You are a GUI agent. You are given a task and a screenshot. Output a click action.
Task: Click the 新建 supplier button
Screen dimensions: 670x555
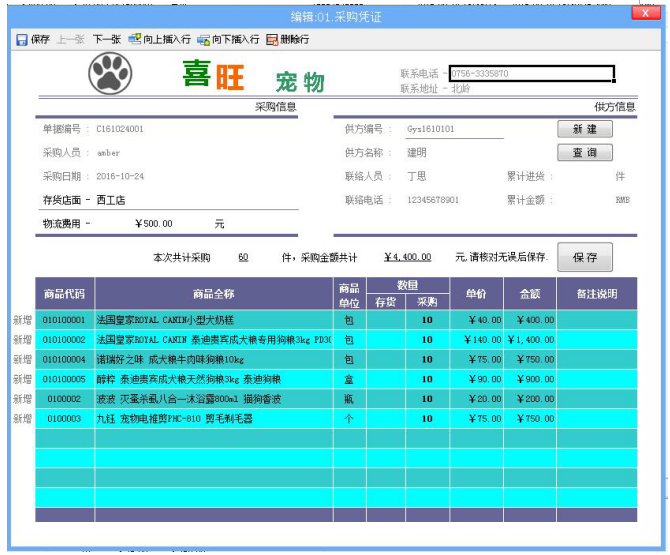[585, 129]
